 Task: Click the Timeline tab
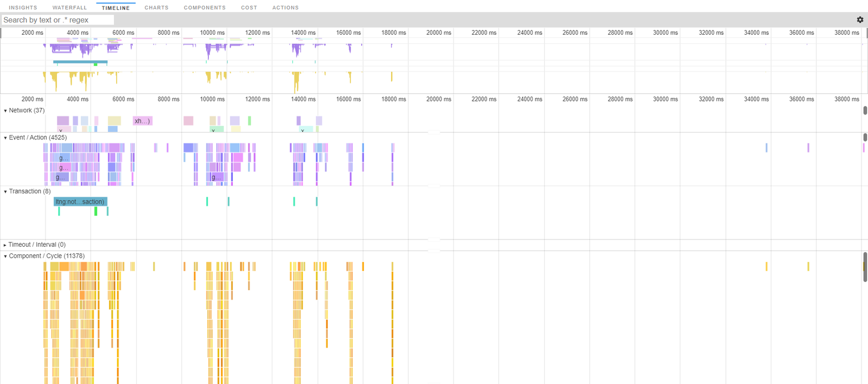[116, 8]
